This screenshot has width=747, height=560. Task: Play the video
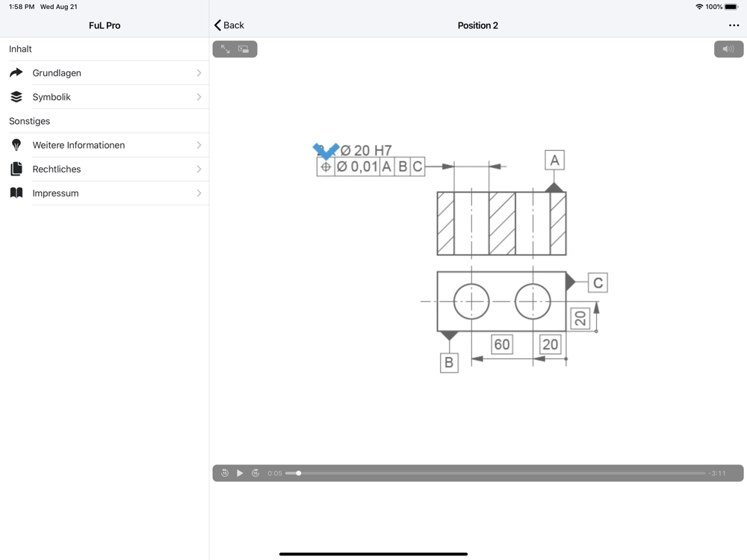[240, 473]
